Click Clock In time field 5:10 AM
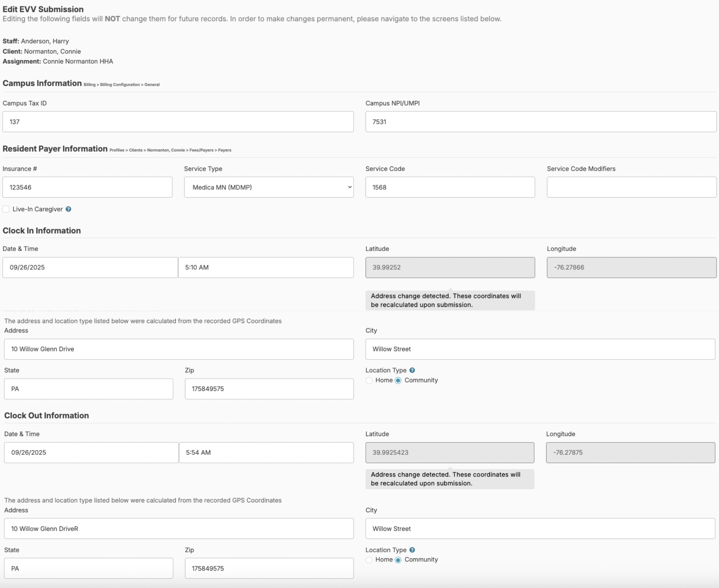719x588 pixels. [x=266, y=267]
